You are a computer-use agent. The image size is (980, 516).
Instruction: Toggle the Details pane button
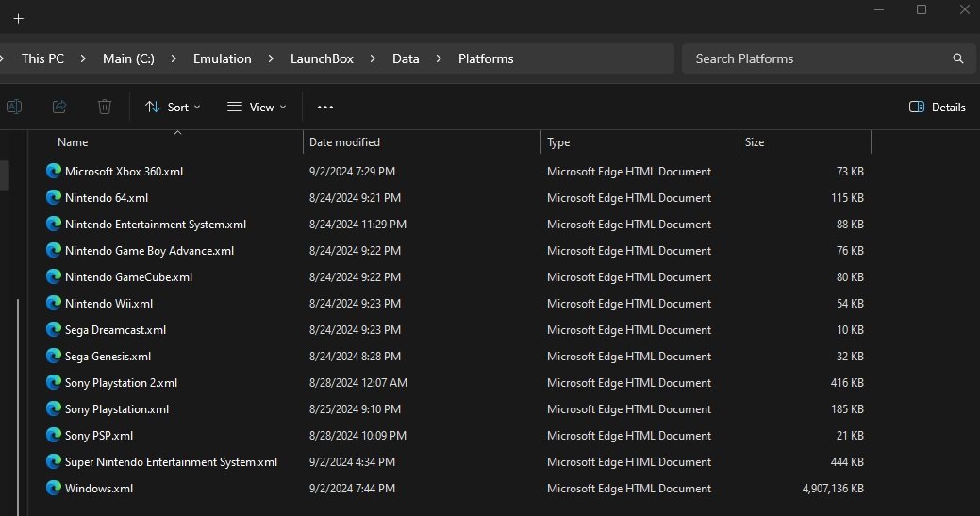tap(937, 107)
